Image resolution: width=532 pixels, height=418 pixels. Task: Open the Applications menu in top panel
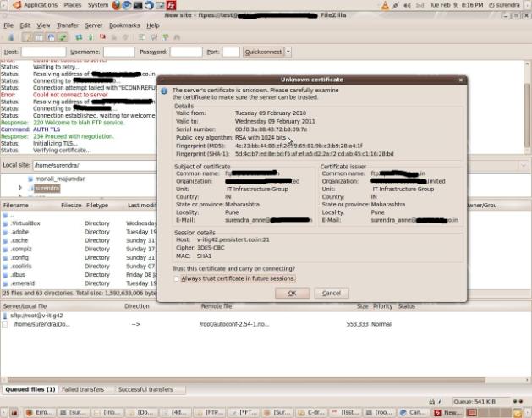(36, 5)
